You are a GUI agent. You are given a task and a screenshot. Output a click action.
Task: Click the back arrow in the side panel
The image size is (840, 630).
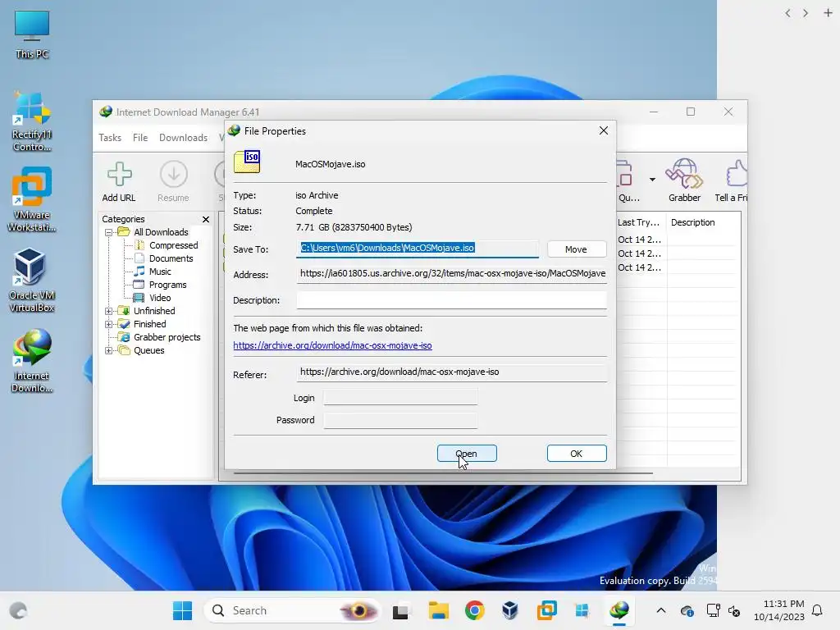click(787, 13)
